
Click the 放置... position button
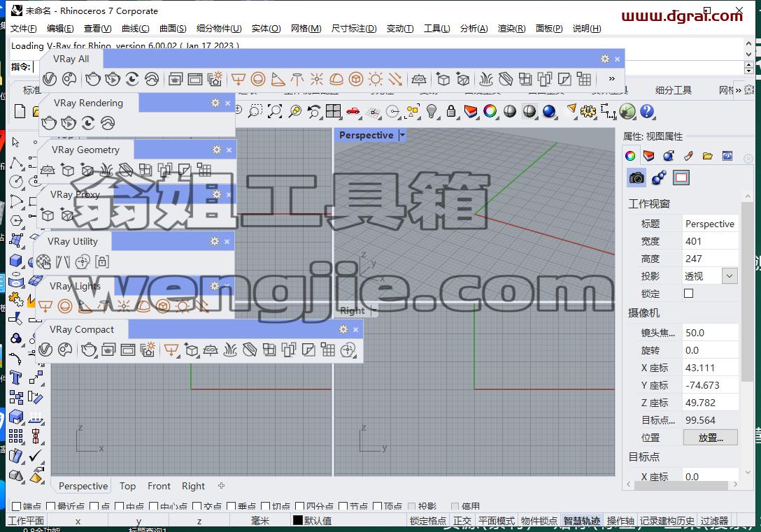pyautogui.click(x=711, y=438)
